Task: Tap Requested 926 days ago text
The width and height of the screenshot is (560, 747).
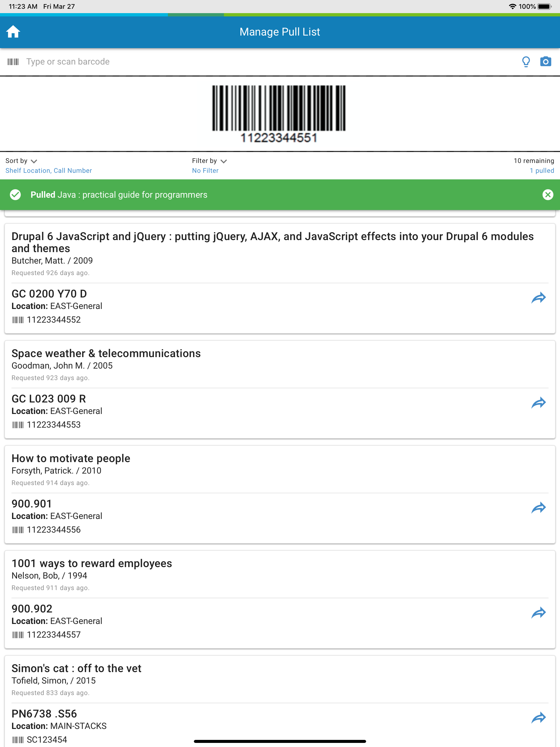Action: click(51, 273)
